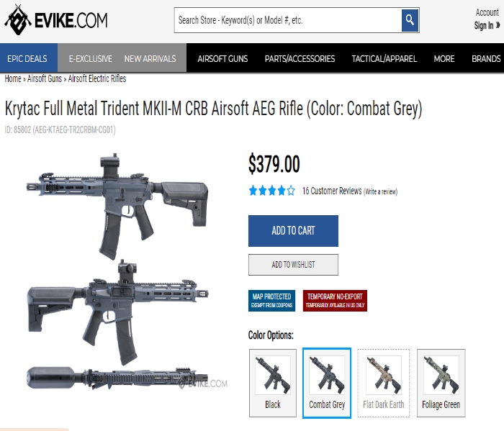Click the Temporary No-Export badge
The width and height of the screenshot is (504, 431).
point(335,301)
